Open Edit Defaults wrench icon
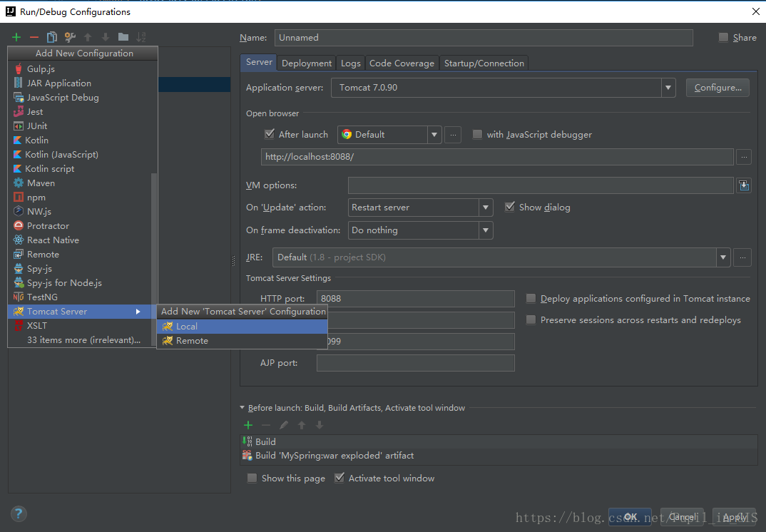 point(70,37)
